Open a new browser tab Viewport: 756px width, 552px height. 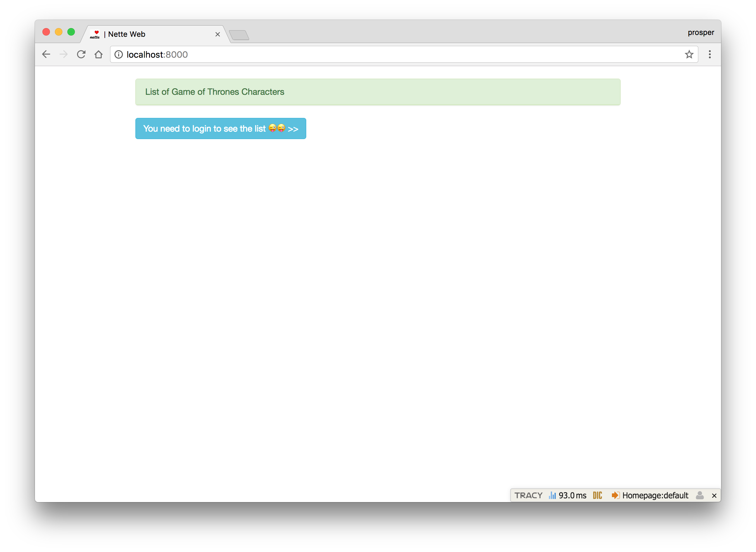239,35
